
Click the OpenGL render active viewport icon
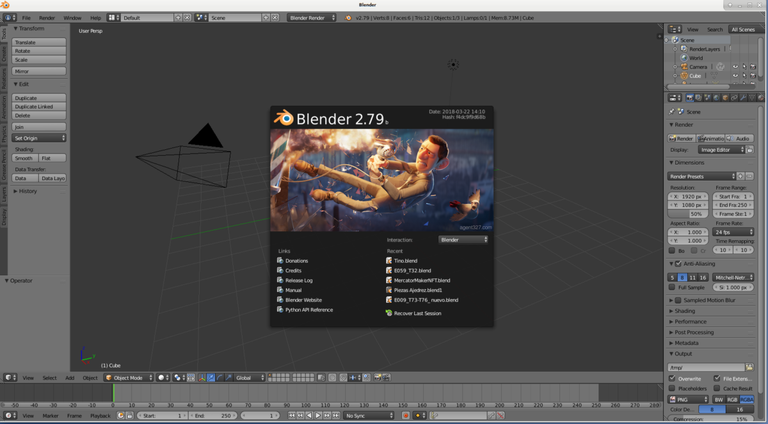(377, 377)
